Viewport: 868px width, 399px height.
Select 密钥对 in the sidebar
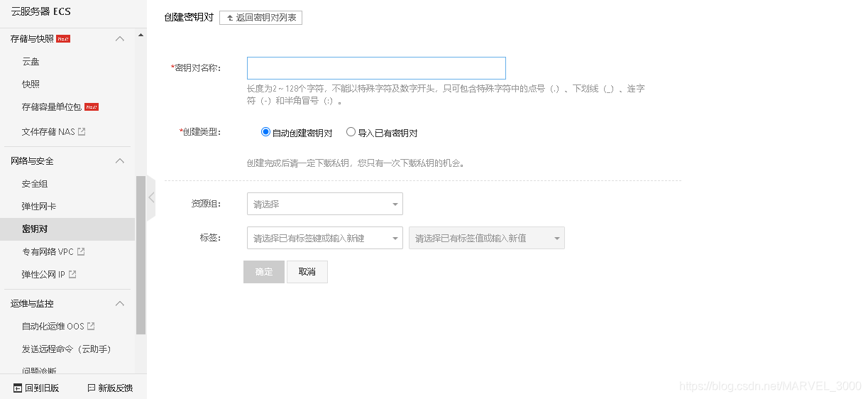(x=67, y=229)
